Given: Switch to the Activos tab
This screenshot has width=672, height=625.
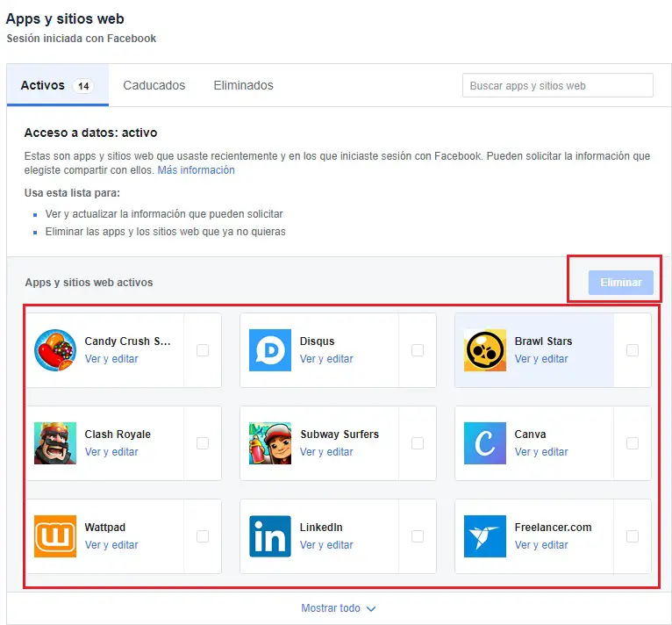Looking at the screenshot, I should point(57,85).
